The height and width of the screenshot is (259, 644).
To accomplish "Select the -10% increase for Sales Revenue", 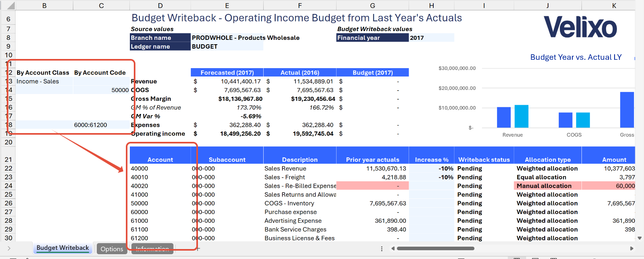I will coord(432,168).
